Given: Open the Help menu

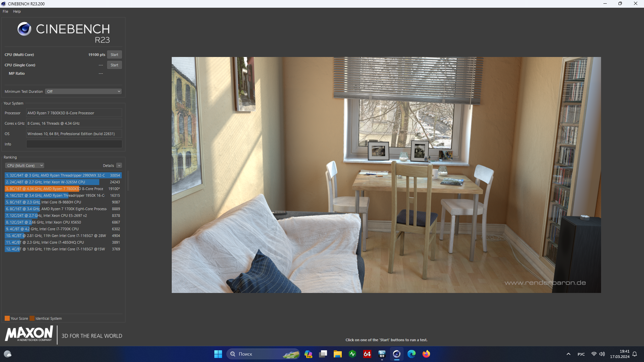Looking at the screenshot, I should (x=17, y=11).
